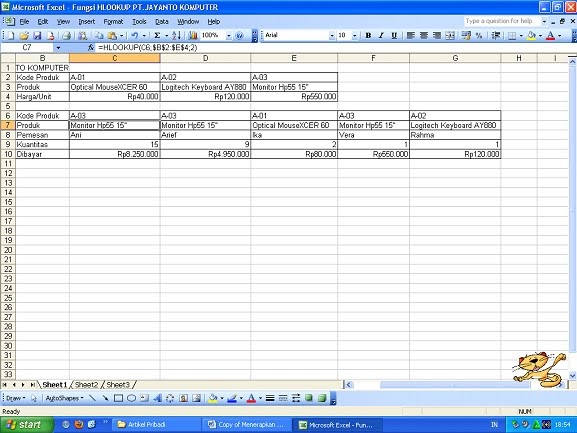Open the Undo history dropdown arrow
The width and height of the screenshot is (577, 433).
click(144, 36)
